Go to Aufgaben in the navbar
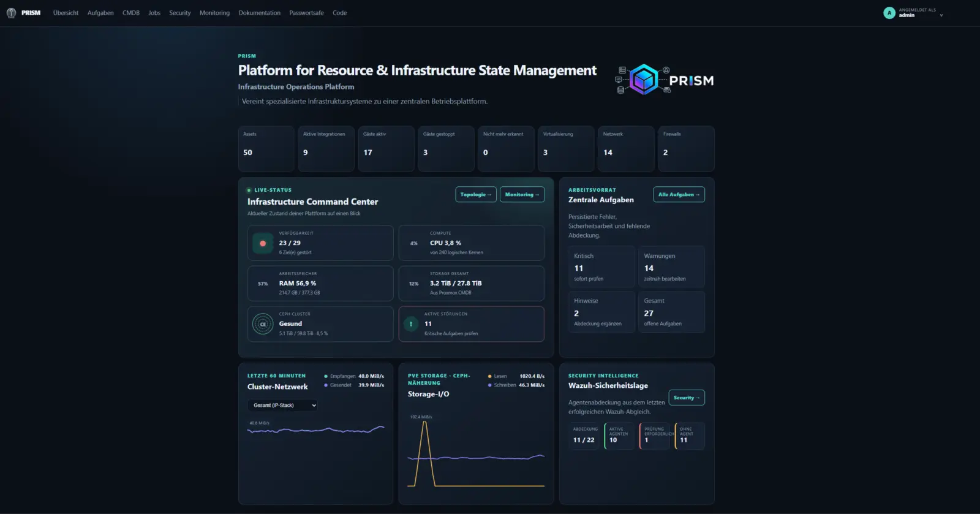This screenshot has width=980, height=514. pyautogui.click(x=100, y=13)
